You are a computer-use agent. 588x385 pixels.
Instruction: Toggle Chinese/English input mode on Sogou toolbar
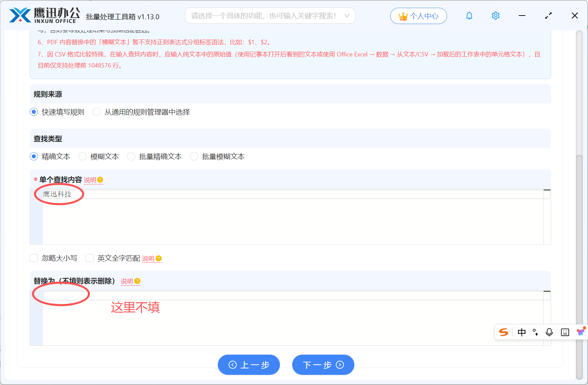522,332
